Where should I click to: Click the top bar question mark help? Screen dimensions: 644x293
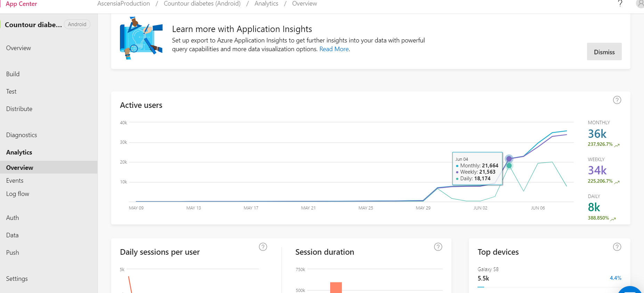pos(620,3)
